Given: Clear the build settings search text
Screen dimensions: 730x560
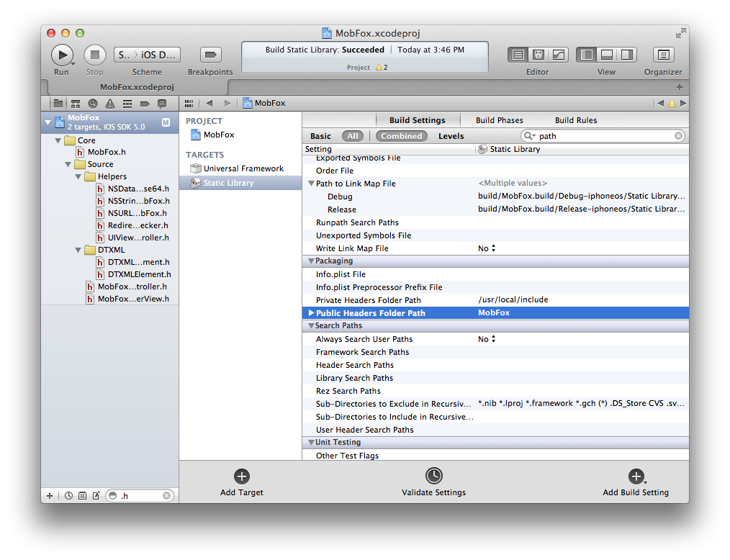Looking at the screenshot, I should pos(679,136).
